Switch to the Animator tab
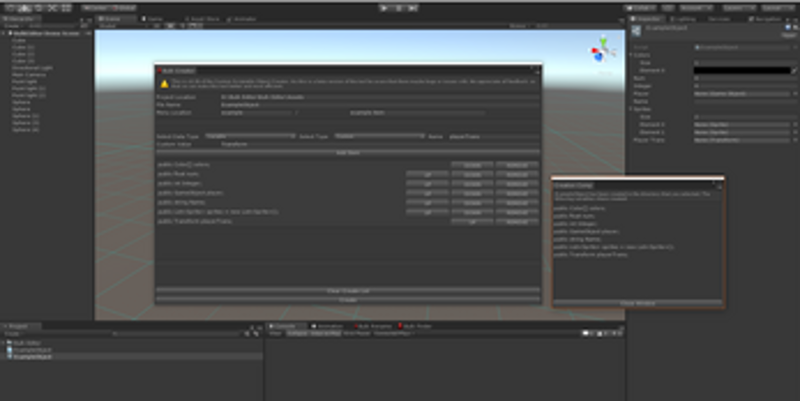The width and height of the screenshot is (800, 401). click(x=242, y=19)
